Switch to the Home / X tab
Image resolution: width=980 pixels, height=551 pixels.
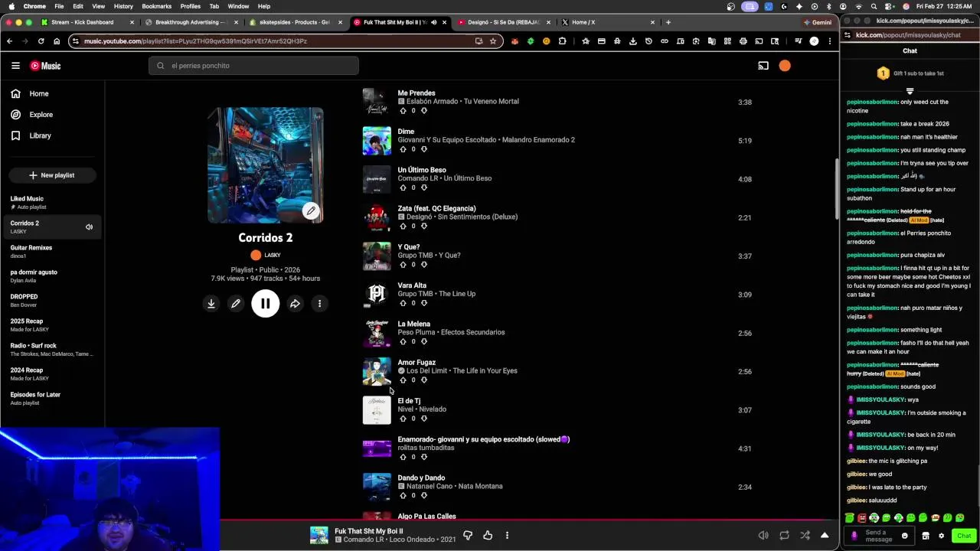[x=608, y=22]
